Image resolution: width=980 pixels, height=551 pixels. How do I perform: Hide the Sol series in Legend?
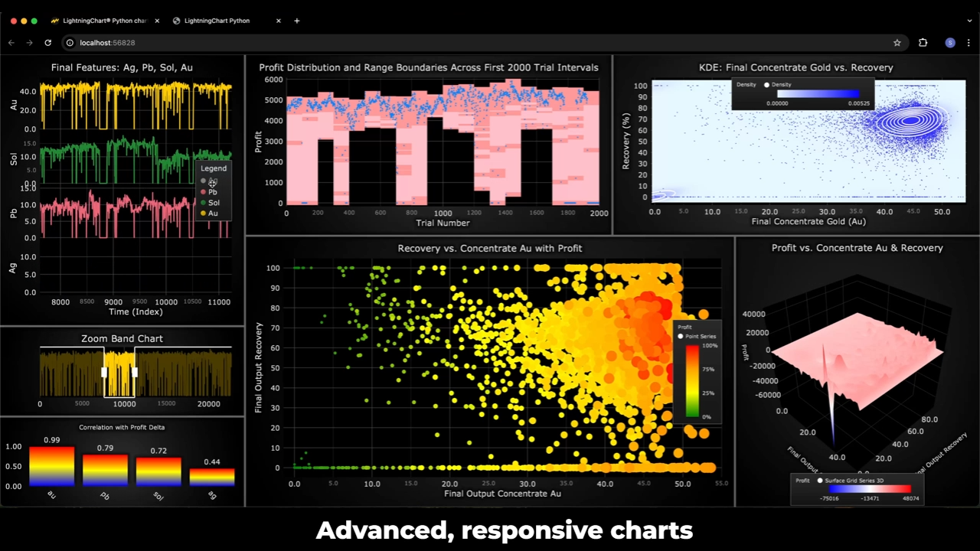pos(210,203)
